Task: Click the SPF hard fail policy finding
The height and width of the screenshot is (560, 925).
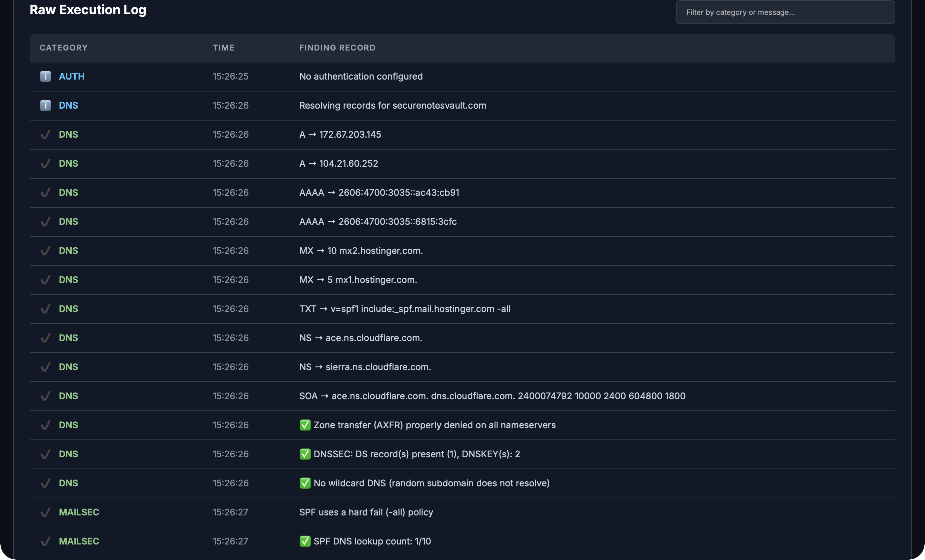Action: [x=366, y=512]
